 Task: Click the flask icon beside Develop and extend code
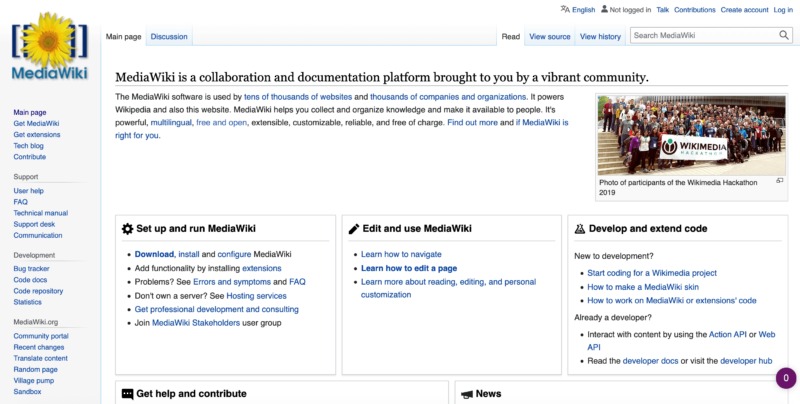[580, 229]
